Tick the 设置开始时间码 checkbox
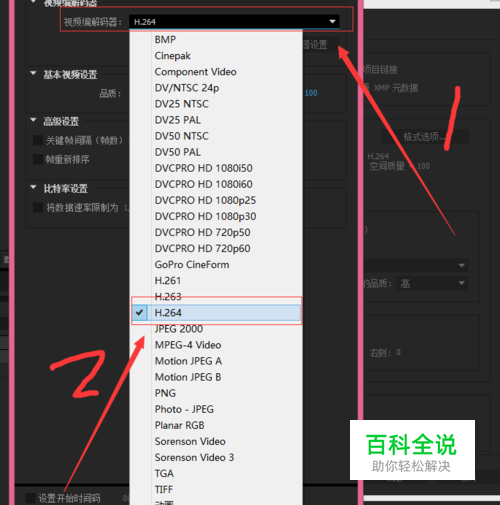 31,498
